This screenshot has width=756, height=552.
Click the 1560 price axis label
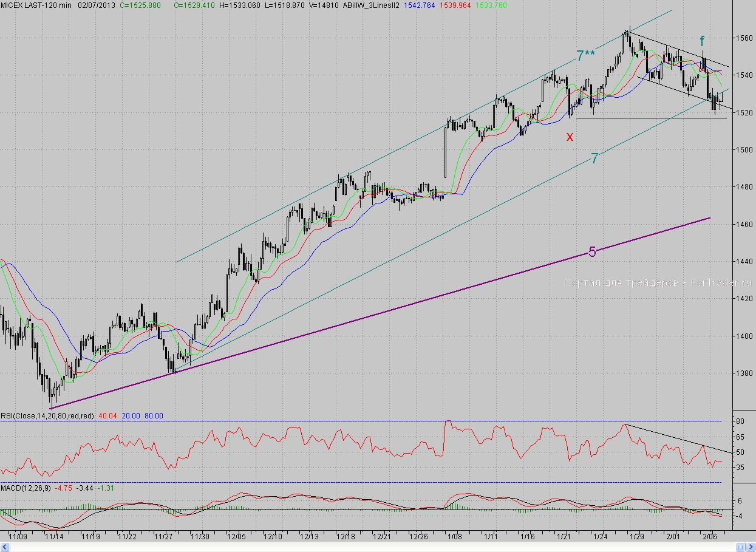tap(744, 38)
